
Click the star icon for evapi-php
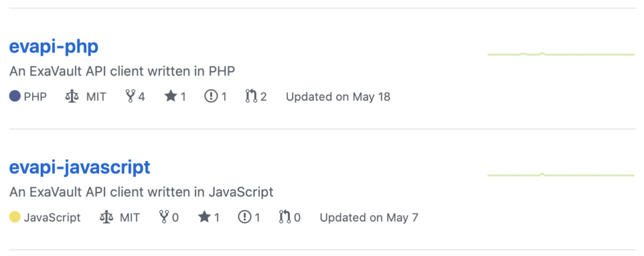(171, 97)
